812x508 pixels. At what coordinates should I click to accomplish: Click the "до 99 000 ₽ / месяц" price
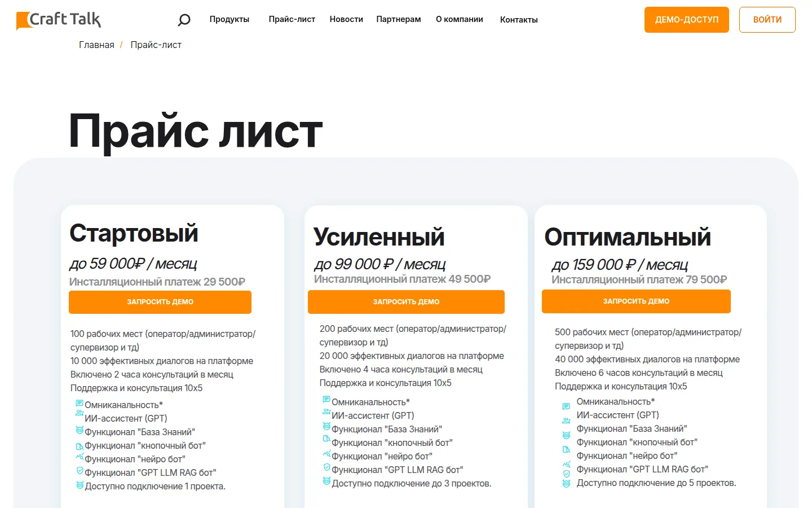(379, 264)
